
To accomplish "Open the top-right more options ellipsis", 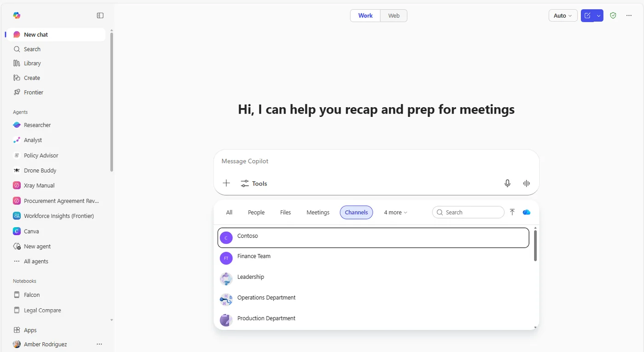I will tap(629, 16).
